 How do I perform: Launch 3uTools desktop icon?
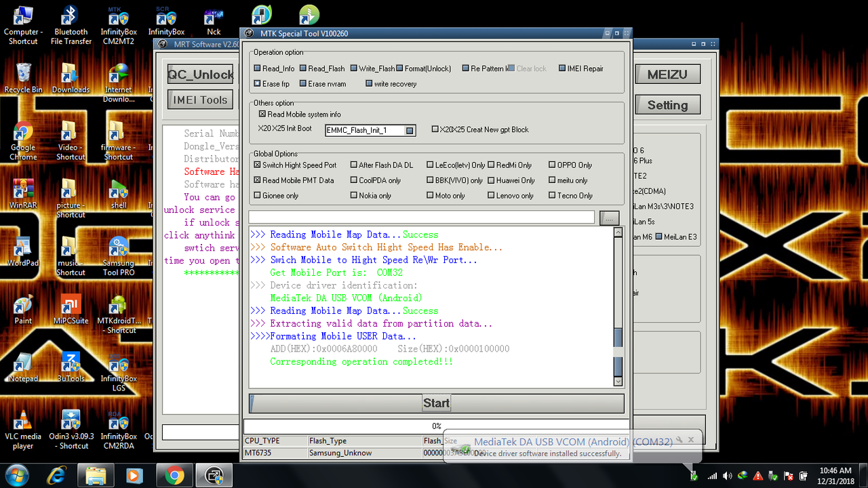tap(71, 367)
